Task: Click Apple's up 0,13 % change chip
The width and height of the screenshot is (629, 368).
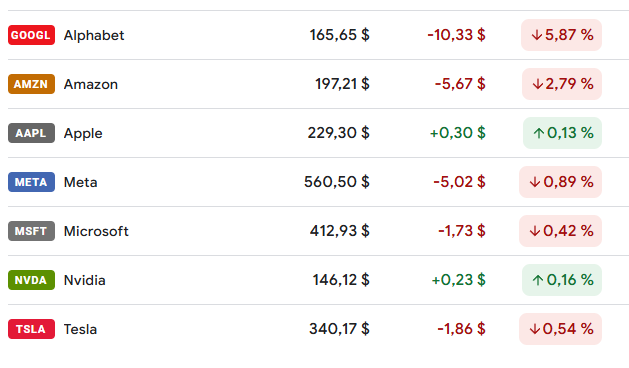Action: [562, 133]
